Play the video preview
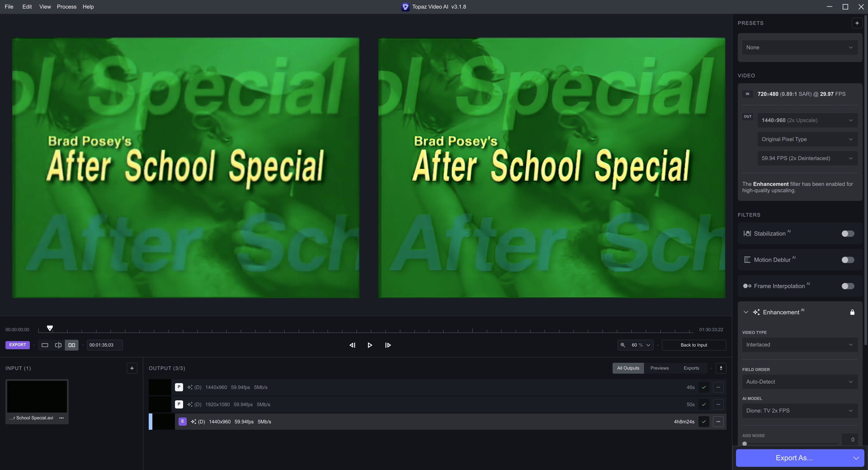 coord(370,345)
